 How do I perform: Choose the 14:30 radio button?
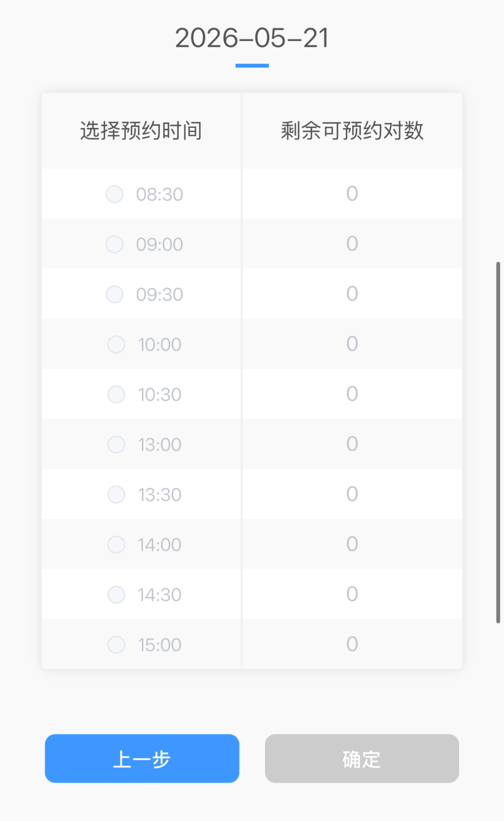coord(116,595)
